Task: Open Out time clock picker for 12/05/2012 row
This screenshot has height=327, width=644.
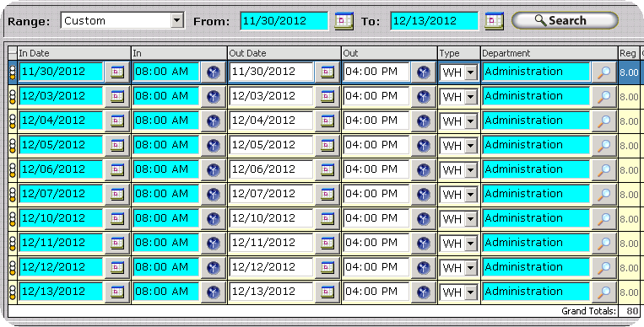Action: 424,146
